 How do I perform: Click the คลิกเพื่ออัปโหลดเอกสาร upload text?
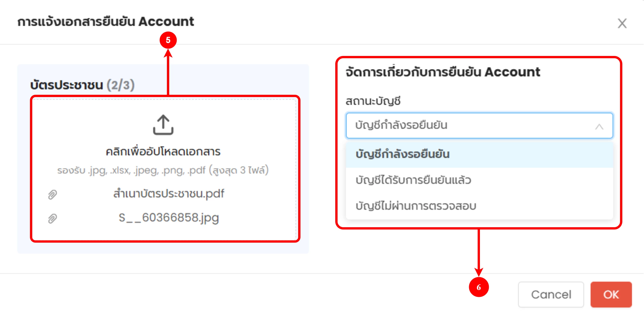(163, 152)
